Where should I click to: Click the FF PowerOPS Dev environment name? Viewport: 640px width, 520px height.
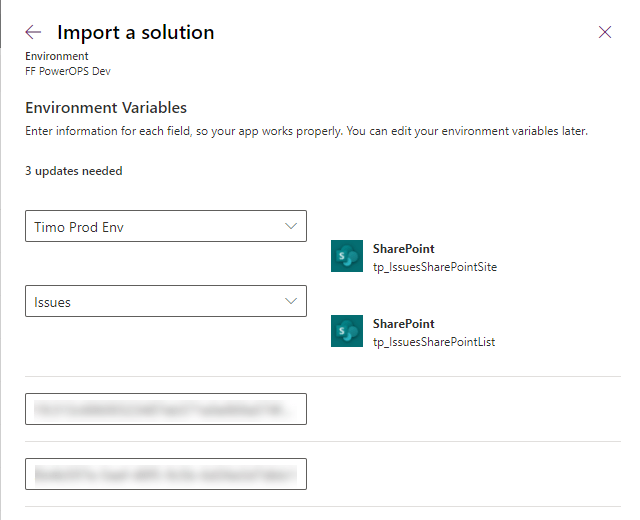pos(68,71)
